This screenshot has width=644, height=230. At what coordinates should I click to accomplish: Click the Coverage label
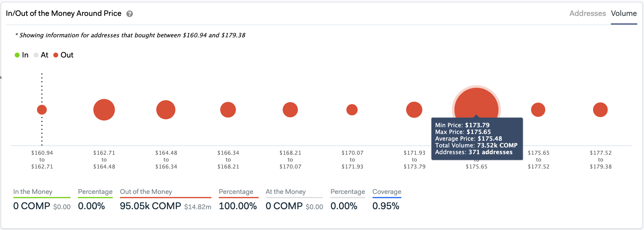tap(387, 192)
